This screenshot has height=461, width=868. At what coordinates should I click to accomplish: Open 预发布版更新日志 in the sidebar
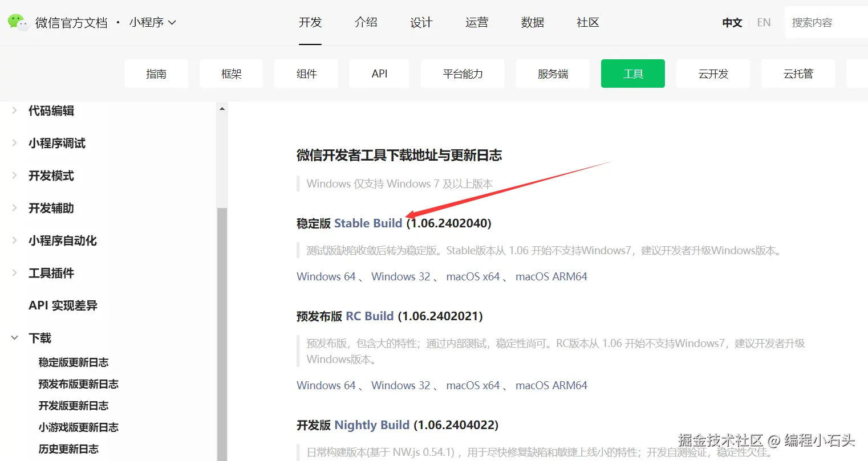pos(79,384)
